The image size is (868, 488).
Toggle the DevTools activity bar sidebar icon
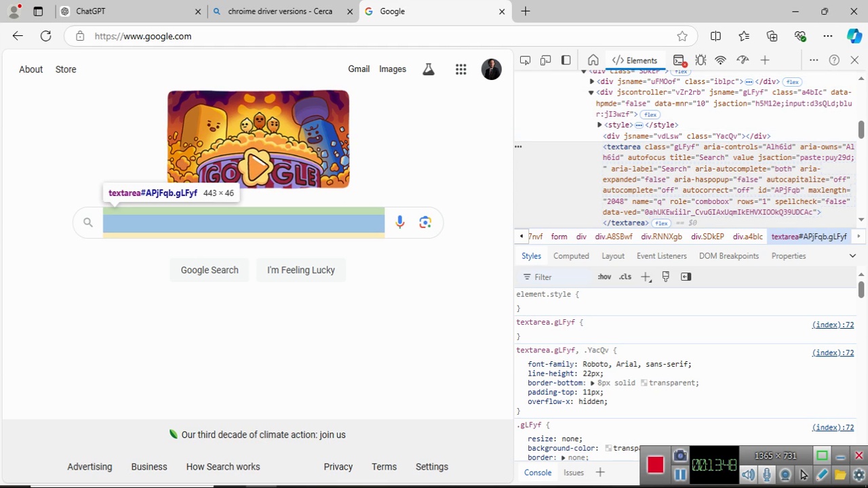(x=566, y=60)
